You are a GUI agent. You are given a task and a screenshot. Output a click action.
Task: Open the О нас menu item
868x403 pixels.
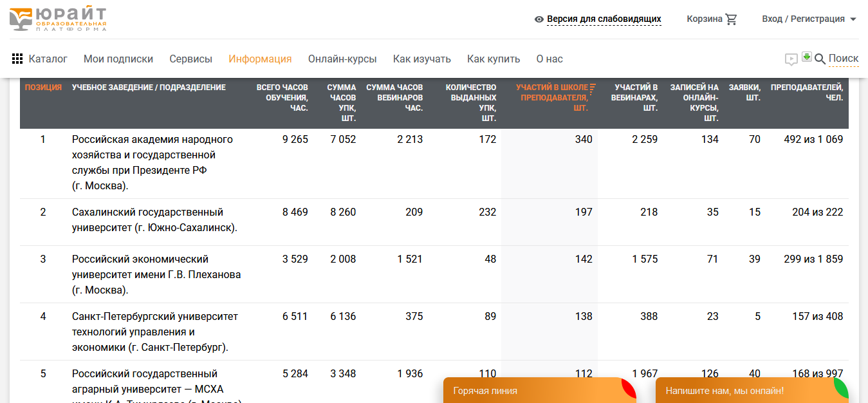(549, 59)
